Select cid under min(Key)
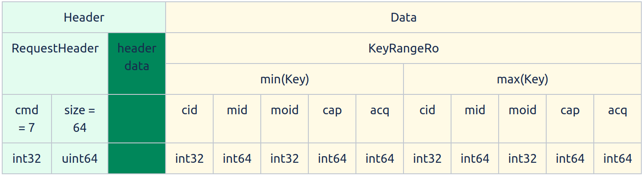Image resolution: width=644 pixels, height=176 pixels. pos(189,119)
